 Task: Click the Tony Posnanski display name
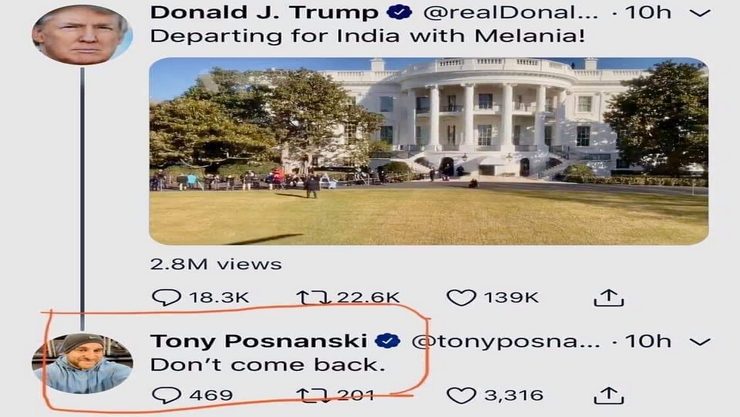259,341
